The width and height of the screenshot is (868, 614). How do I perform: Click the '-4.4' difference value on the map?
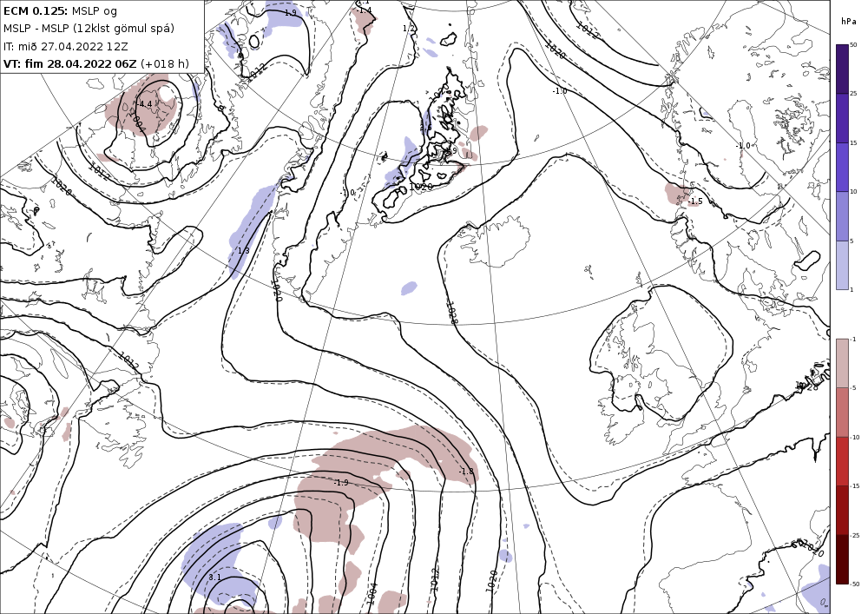tap(145, 104)
